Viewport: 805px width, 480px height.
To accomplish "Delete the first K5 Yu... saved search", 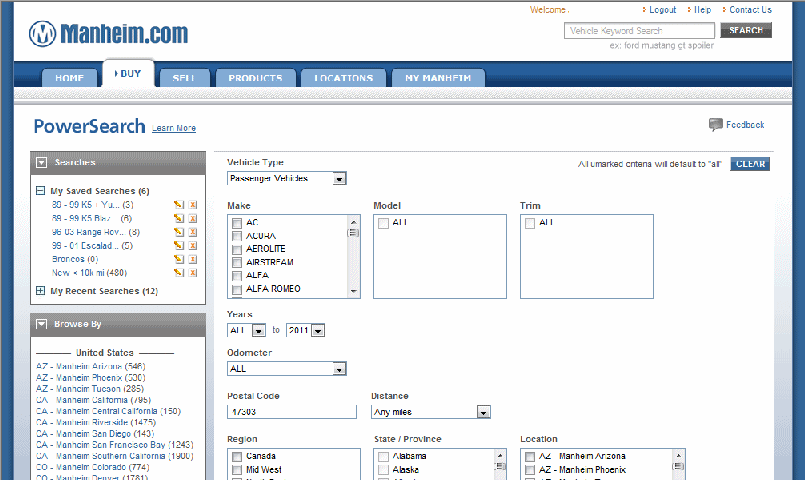I will pos(193,205).
